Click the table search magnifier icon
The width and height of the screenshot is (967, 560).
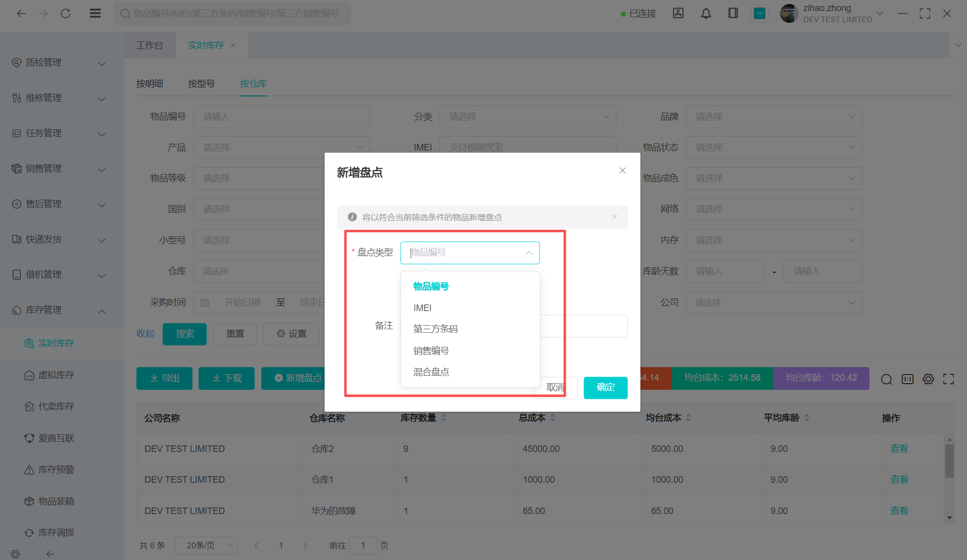886,379
